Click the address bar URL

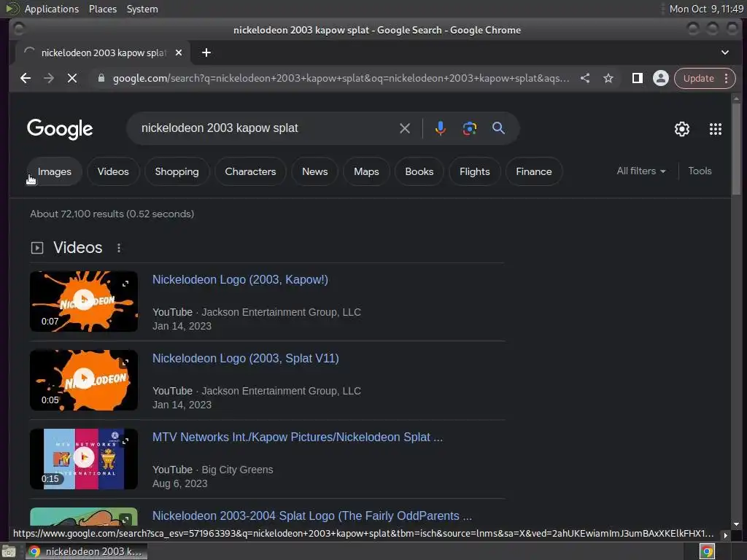[x=341, y=78]
